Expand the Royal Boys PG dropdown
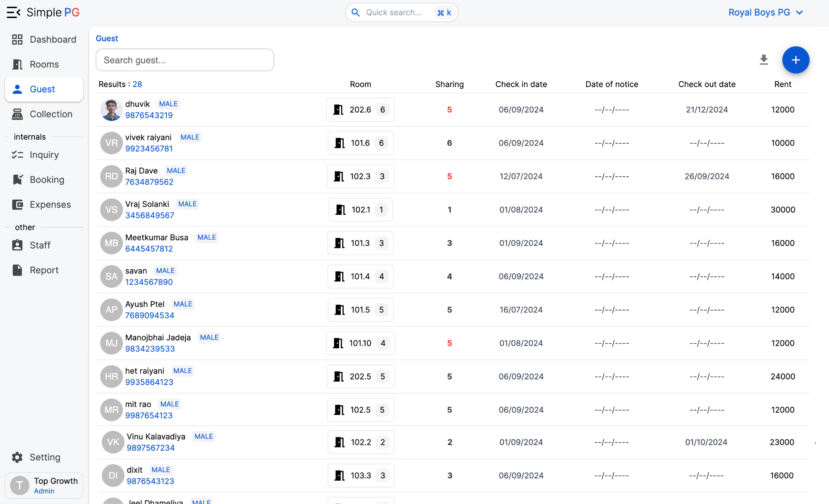829x504 pixels. click(x=765, y=12)
